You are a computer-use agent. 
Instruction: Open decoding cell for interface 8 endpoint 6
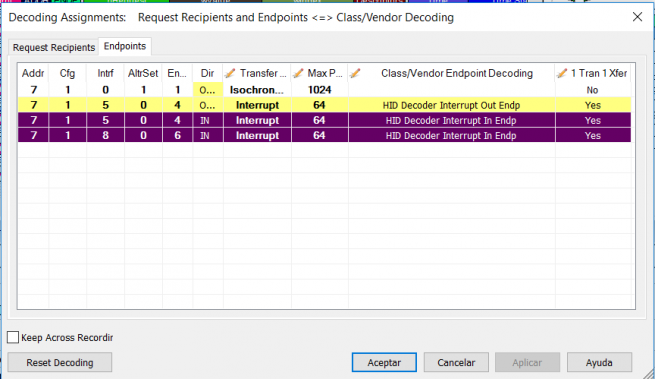(x=451, y=135)
